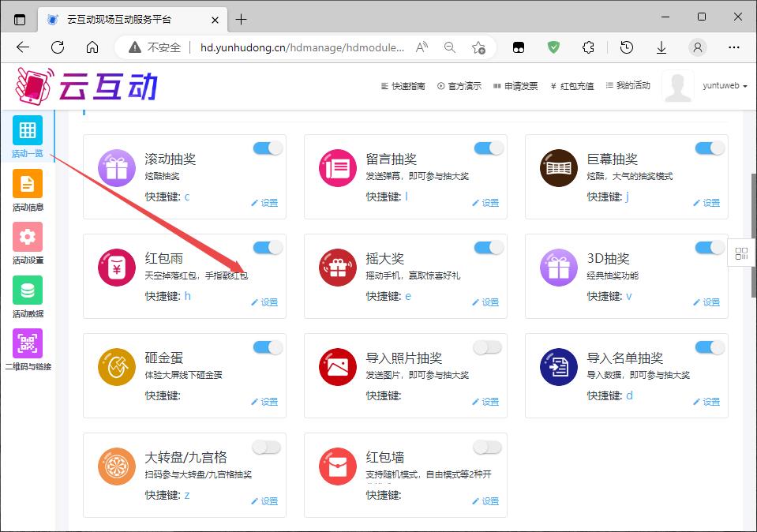Click the browser address bar URL

[302, 47]
